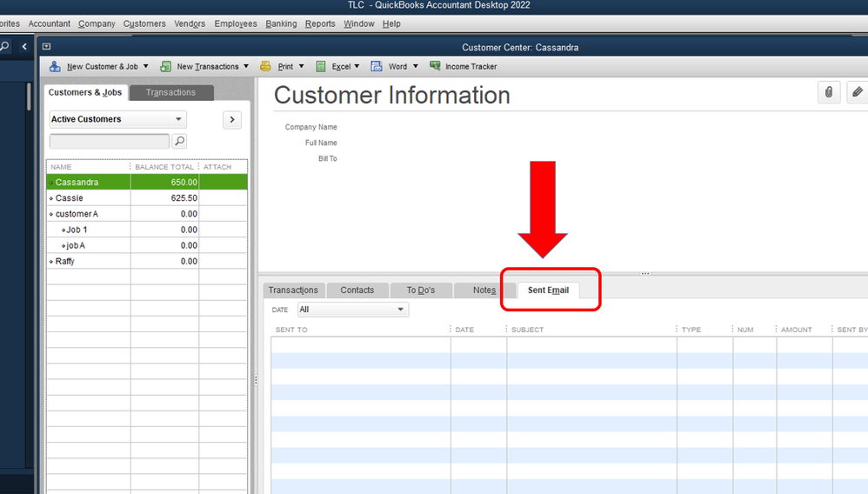Screen dimensions: 868x494
Task: Open the Excel dropdown arrow
Action: point(357,66)
